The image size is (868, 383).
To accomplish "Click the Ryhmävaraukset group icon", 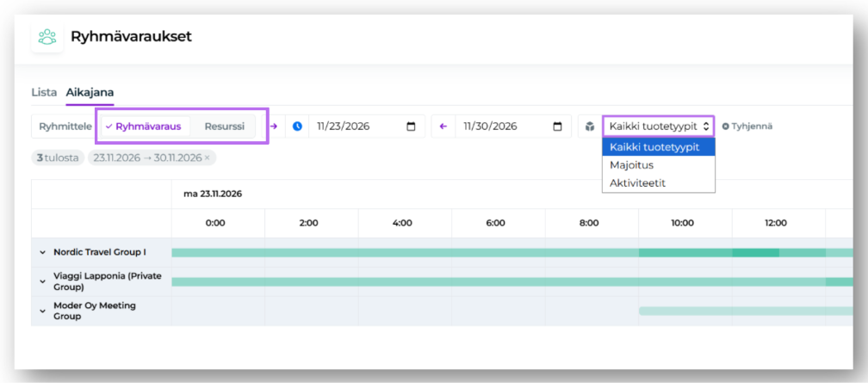I will click(47, 37).
